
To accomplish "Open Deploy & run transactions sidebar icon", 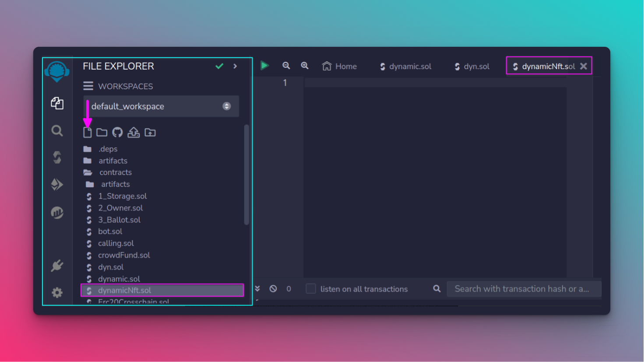I will [57, 184].
